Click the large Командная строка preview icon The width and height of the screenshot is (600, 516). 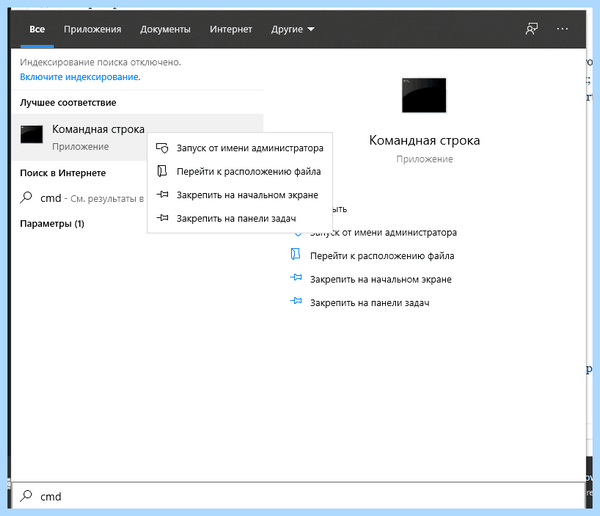tap(424, 95)
